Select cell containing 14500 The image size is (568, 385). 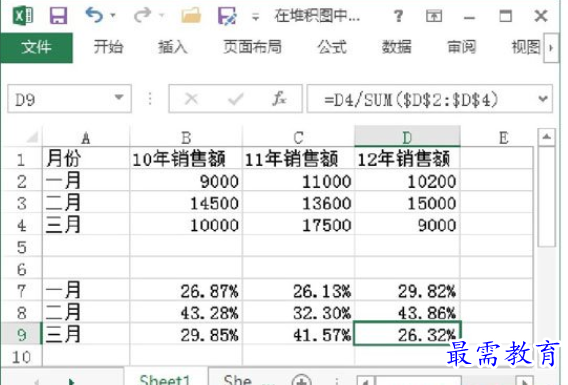point(186,203)
